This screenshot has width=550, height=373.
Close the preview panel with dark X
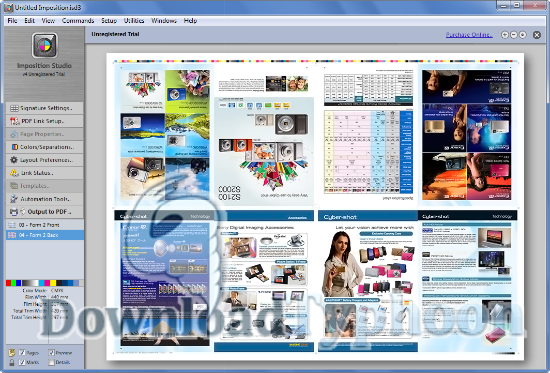[537, 35]
